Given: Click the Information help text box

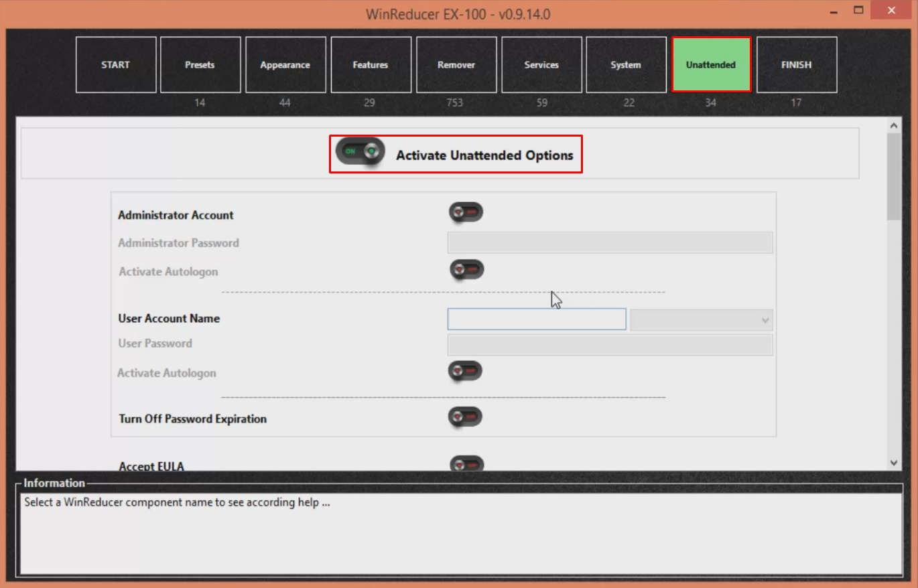Looking at the screenshot, I should (x=461, y=534).
